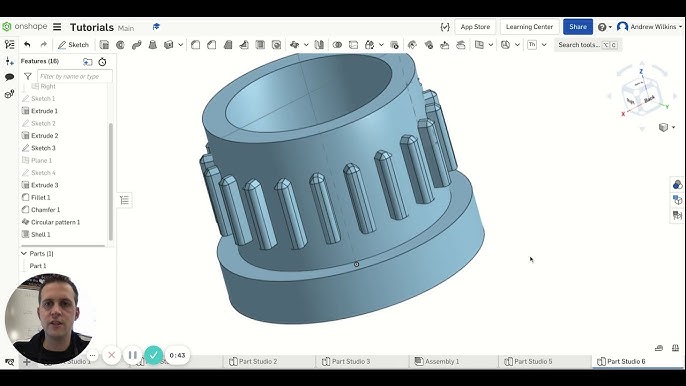This screenshot has height=386, width=686.
Task: Open the user account dropdown Andrew Wilkins
Action: tap(649, 27)
